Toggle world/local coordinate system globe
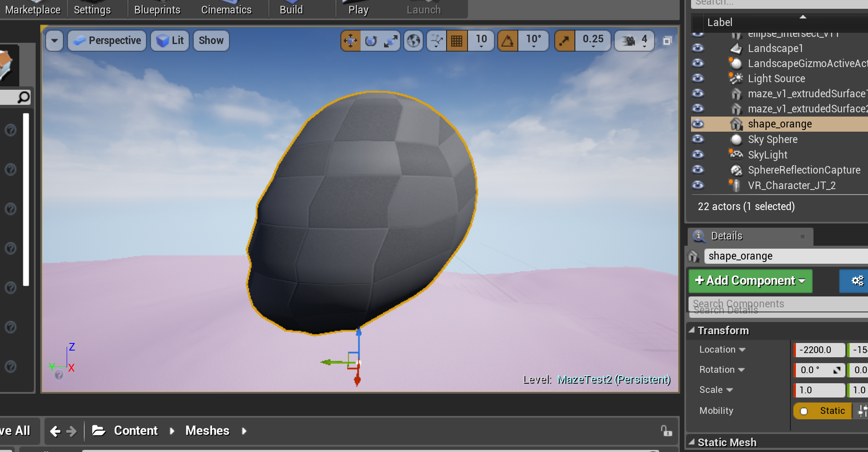Screen dimensions: 868x452 click(x=413, y=41)
